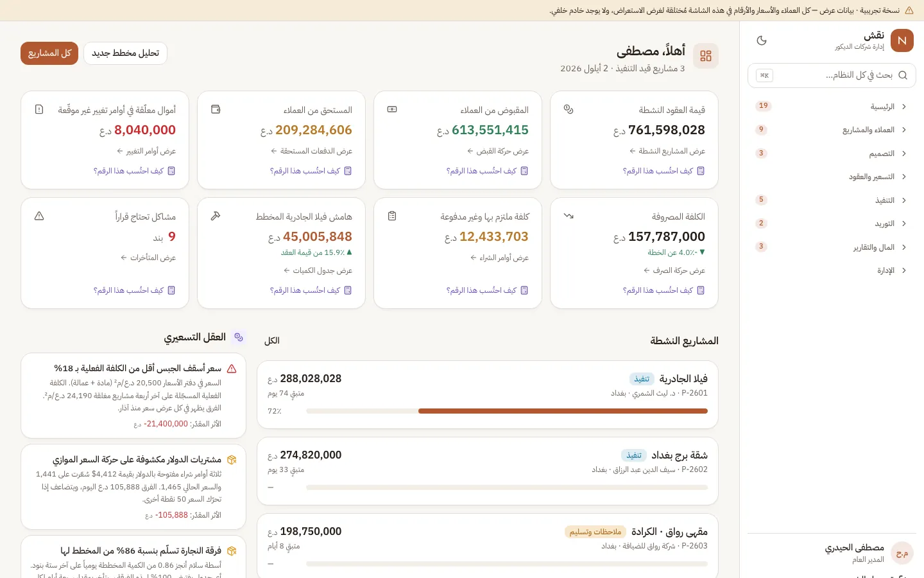Image resolution: width=924 pixels, height=578 pixels.
Task: Click the العقل التسعيري heading icon
Action: click(239, 337)
